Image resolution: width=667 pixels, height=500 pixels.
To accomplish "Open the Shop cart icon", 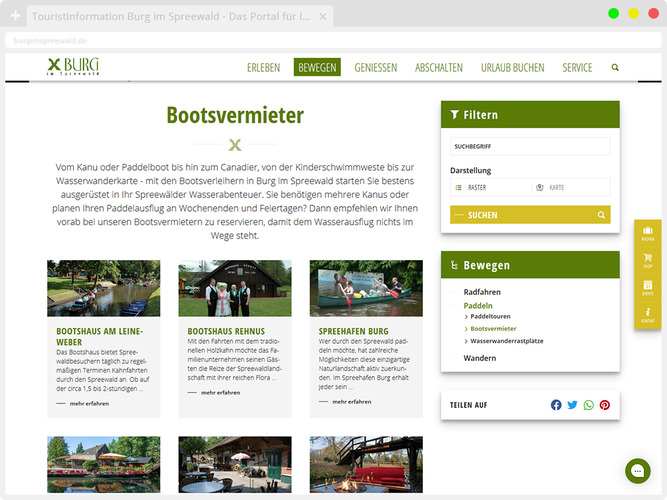I will pos(648,260).
